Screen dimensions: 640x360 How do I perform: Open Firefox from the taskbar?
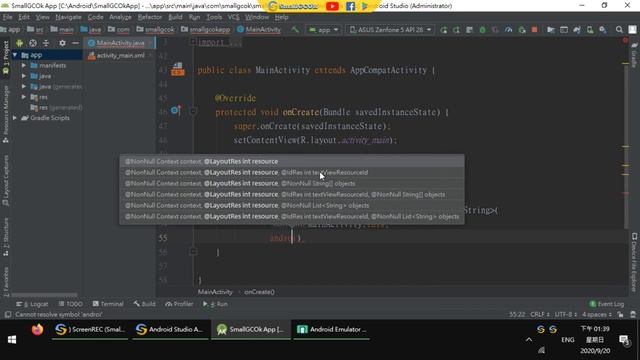(x=37, y=329)
